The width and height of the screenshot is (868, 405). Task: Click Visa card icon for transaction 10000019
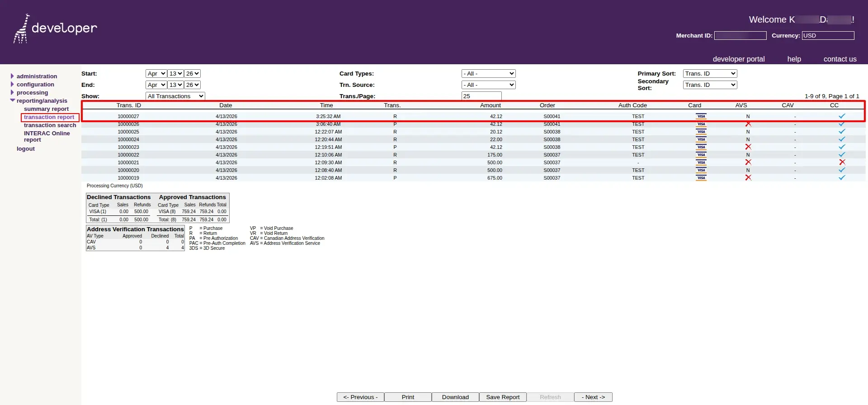[701, 178]
